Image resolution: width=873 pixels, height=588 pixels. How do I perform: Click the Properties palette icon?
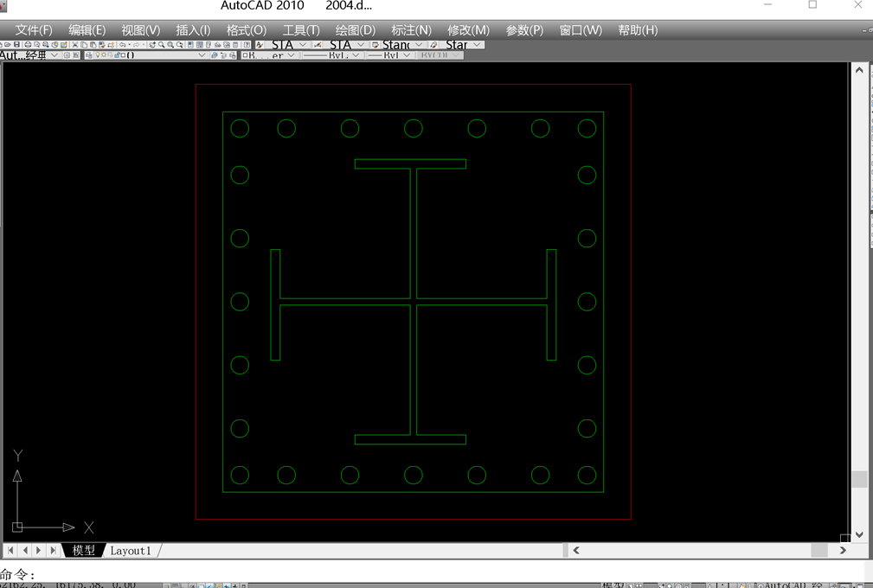click(x=190, y=44)
